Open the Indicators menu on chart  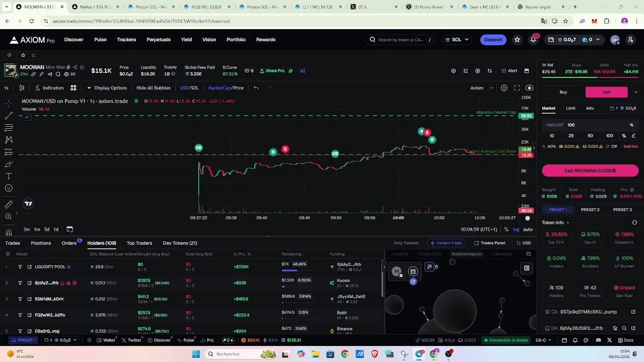pos(49,88)
